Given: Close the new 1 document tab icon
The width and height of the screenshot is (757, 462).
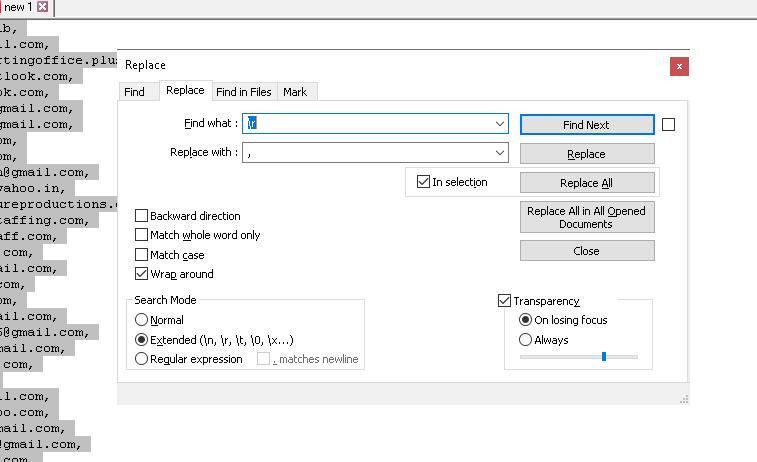Looking at the screenshot, I should tap(42, 7).
